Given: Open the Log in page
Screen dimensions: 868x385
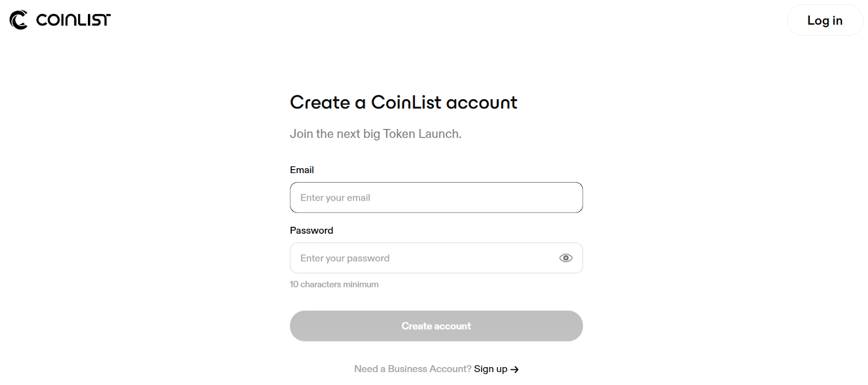Looking at the screenshot, I should click(825, 20).
